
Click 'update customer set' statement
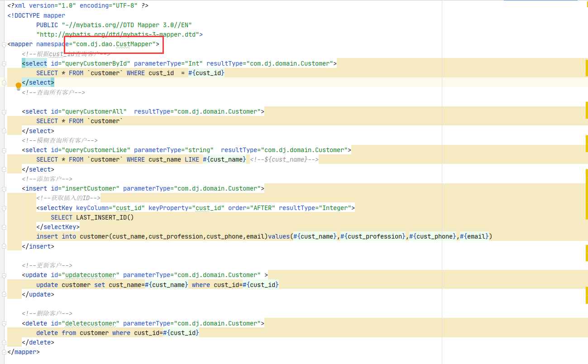(71, 285)
